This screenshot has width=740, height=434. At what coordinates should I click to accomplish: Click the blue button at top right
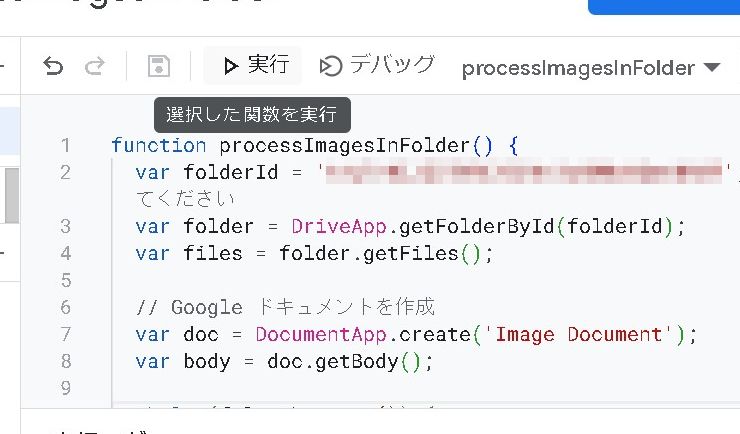pos(664,6)
